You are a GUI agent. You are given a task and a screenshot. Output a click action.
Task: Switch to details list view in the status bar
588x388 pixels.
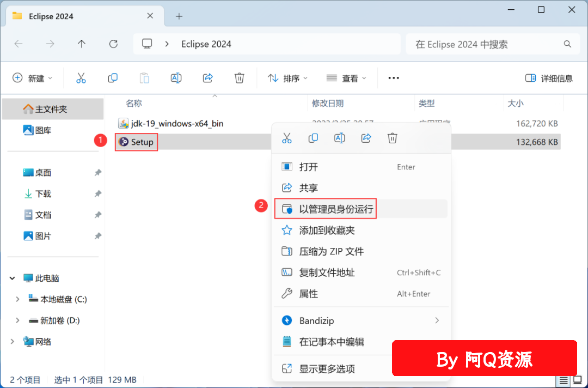tap(563, 380)
